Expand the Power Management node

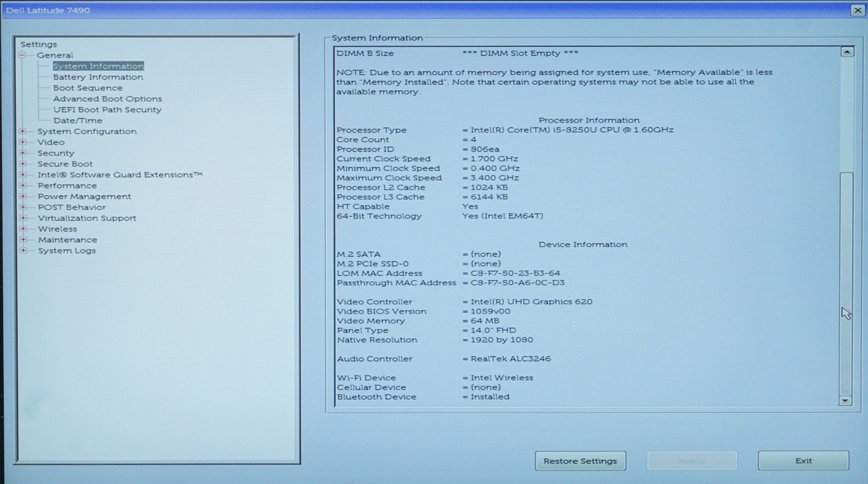(22, 196)
